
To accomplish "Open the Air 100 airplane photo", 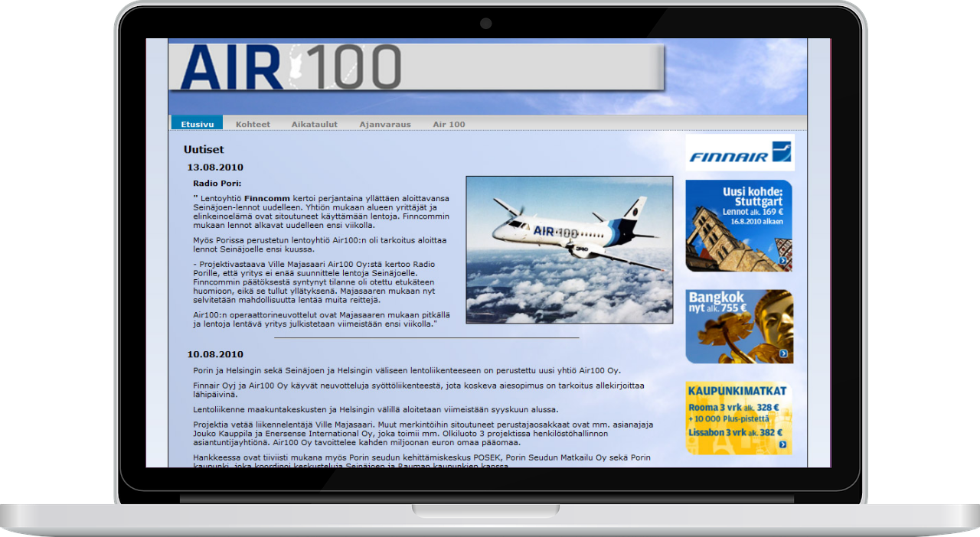I will [x=569, y=249].
